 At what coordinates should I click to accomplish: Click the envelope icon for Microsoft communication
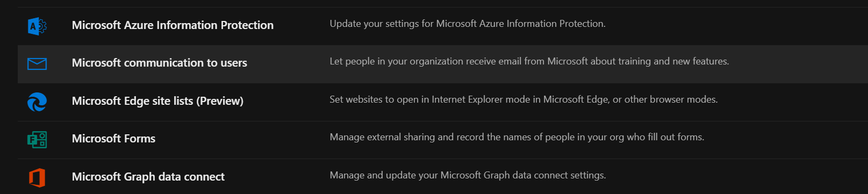37,64
